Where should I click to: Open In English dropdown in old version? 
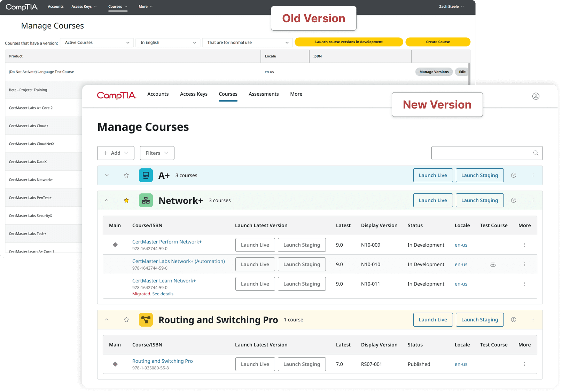pyautogui.click(x=168, y=42)
